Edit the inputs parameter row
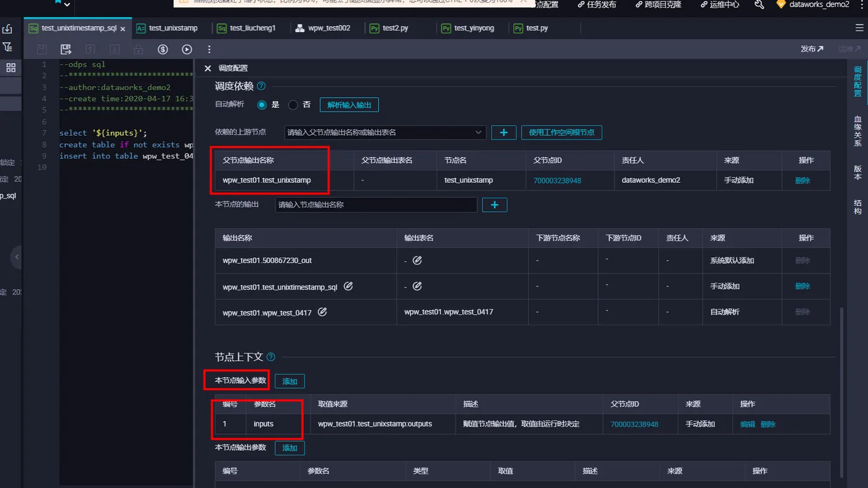The height and width of the screenshot is (488, 868). [748, 424]
